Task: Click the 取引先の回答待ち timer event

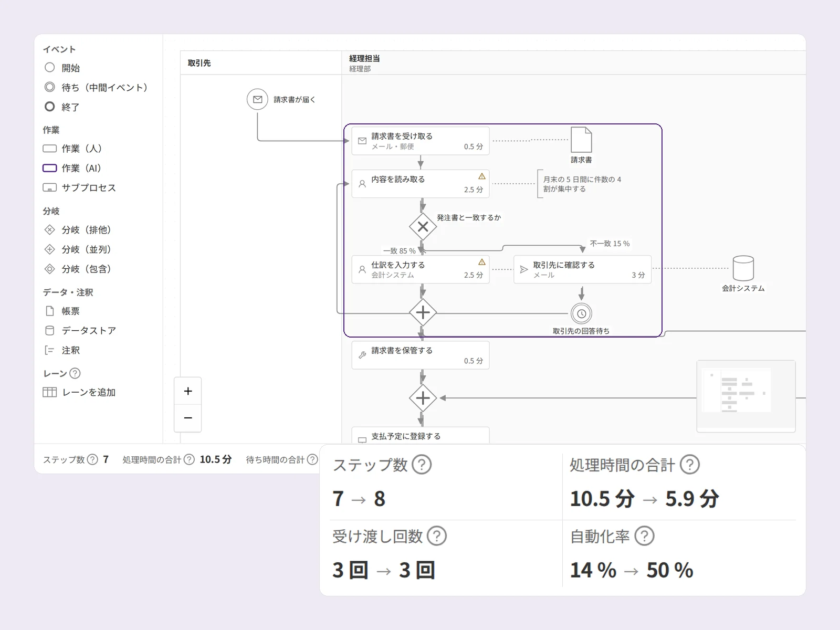Action: [581, 314]
